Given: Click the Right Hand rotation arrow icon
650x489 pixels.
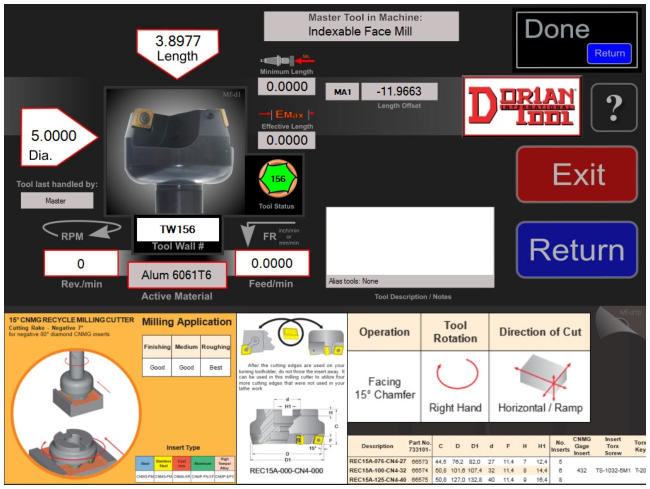Looking at the screenshot, I should click(457, 374).
